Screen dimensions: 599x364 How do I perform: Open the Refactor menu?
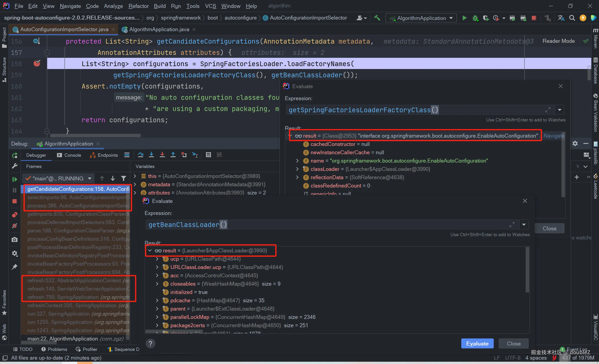click(x=138, y=6)
